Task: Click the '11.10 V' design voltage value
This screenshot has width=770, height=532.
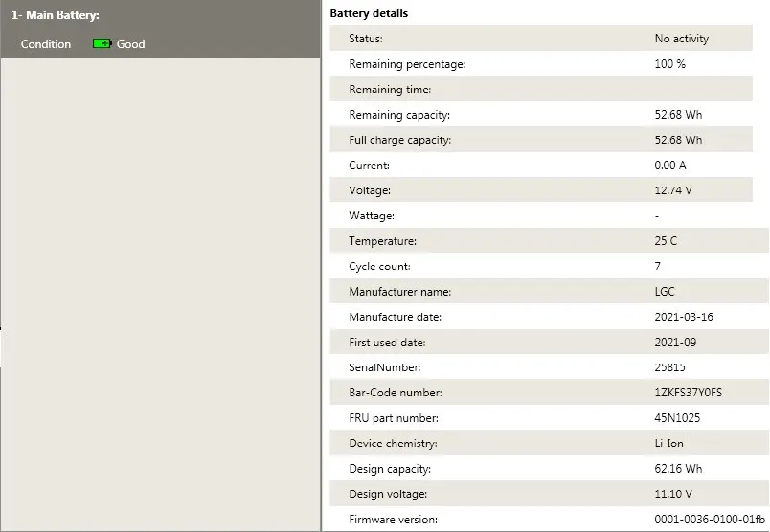Action: 673,494
